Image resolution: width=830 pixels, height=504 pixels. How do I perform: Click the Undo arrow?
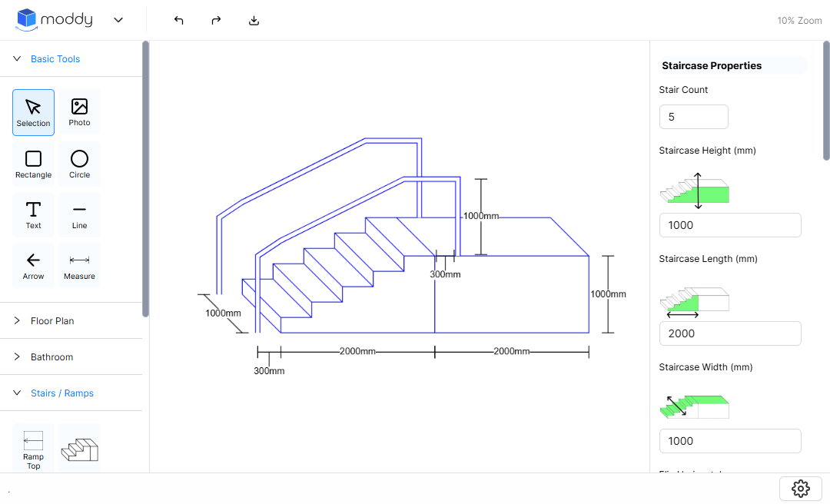pyautogui.click(x=178, y=20)
